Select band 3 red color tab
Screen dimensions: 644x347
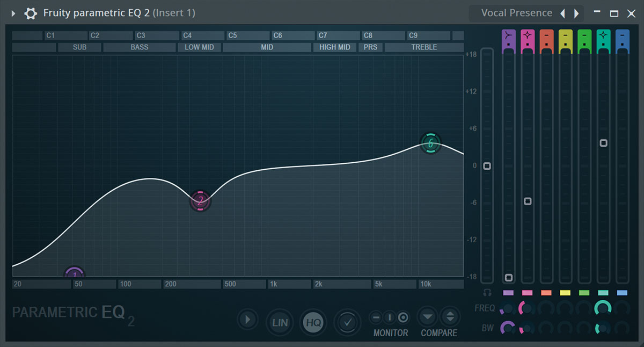click(x=546, y=293)
